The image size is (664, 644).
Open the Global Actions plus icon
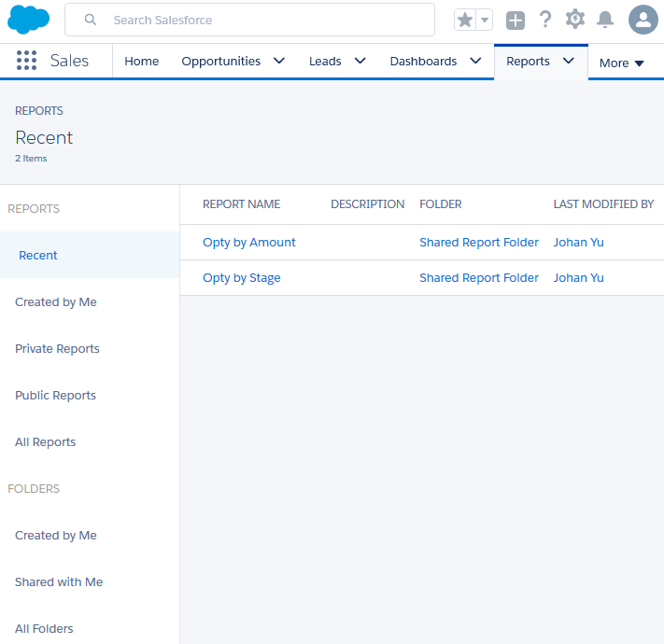coord(516,20)
